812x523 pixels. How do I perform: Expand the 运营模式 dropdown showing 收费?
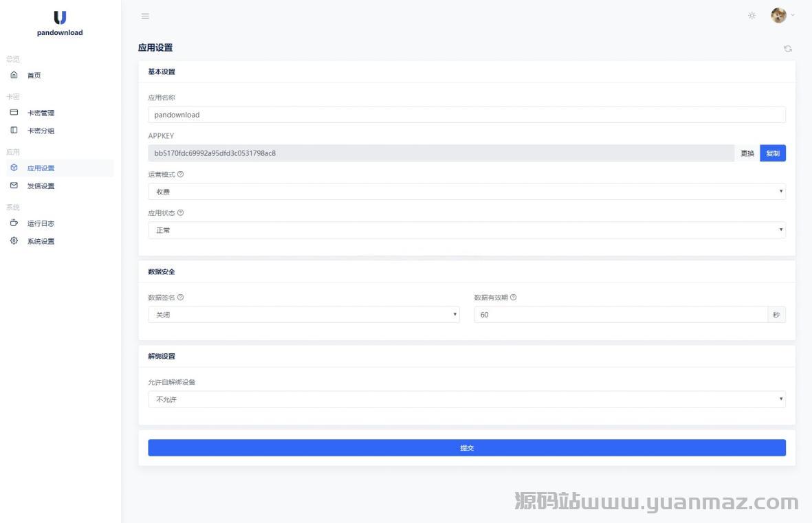coord(466,192)
